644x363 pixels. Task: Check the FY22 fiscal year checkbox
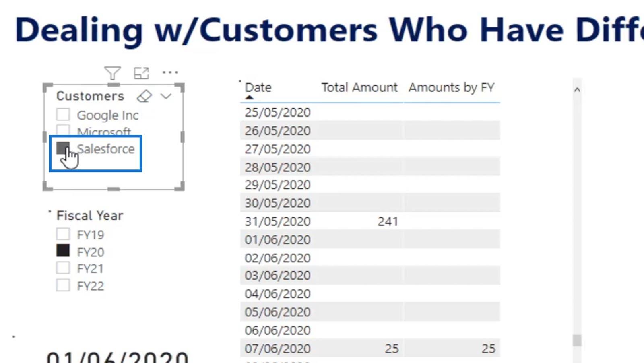[63, 285]
